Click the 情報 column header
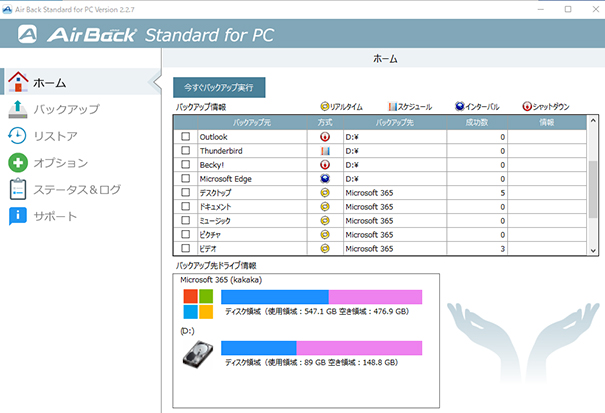Viewport: 605px width, 413px height. tap(547, 122)
